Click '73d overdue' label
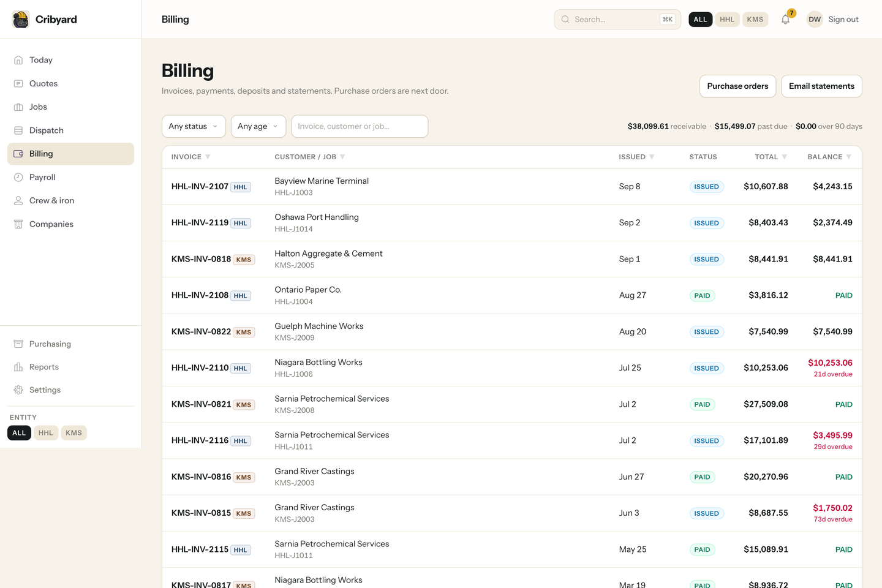 pos(833,519)
